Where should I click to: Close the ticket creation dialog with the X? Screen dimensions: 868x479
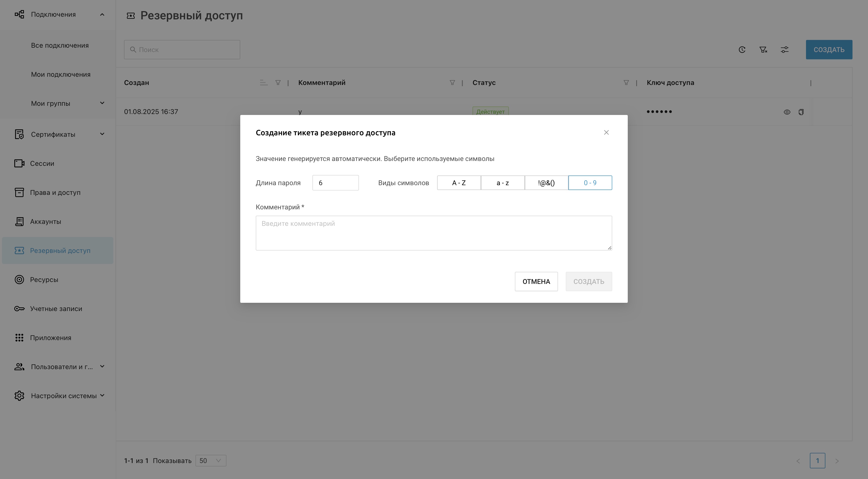coord(606,133)
